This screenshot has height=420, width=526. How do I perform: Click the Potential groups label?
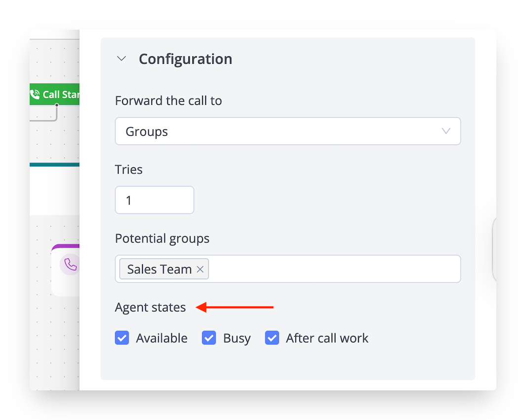[162, 239]
